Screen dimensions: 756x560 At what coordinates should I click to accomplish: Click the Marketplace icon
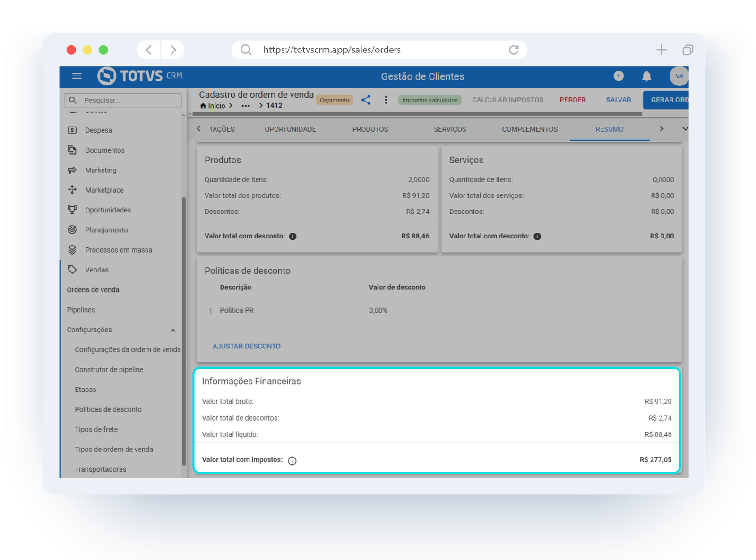pos(72,190)
